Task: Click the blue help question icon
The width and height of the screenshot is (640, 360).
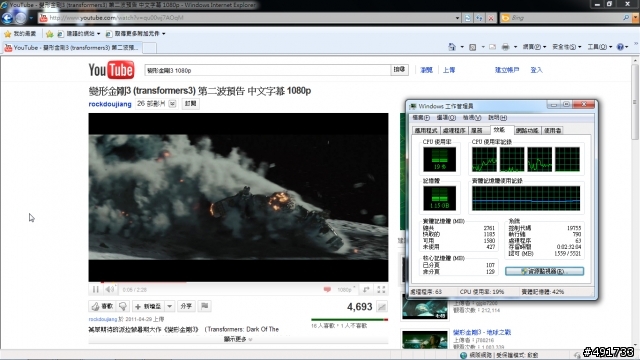Action: point(620,47)
